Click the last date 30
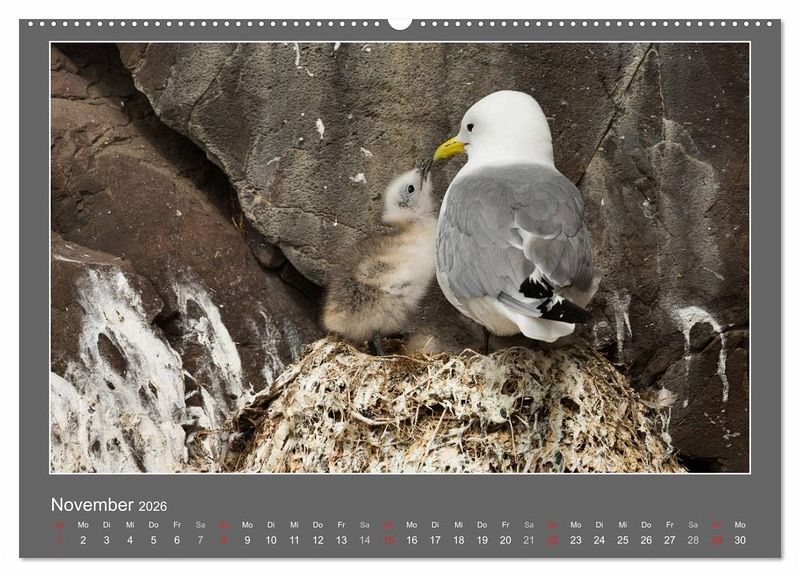800x577 pixels. [x=740, y=540]
